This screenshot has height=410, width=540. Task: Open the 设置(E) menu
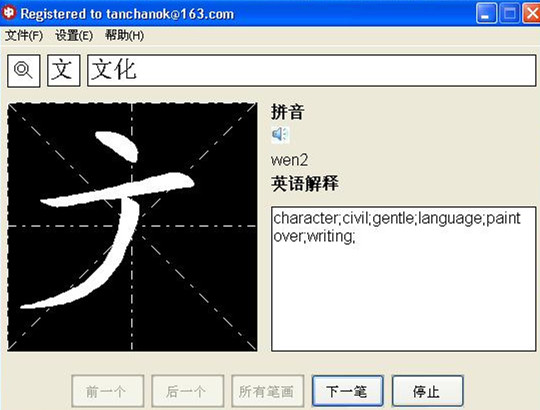[x=74, y=35]
